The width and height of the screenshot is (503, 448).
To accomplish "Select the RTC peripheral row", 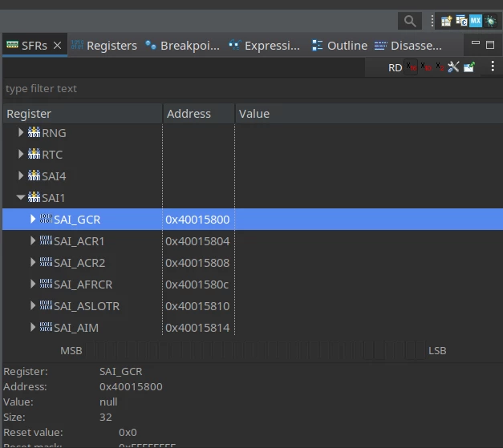I will coord(253,155).
